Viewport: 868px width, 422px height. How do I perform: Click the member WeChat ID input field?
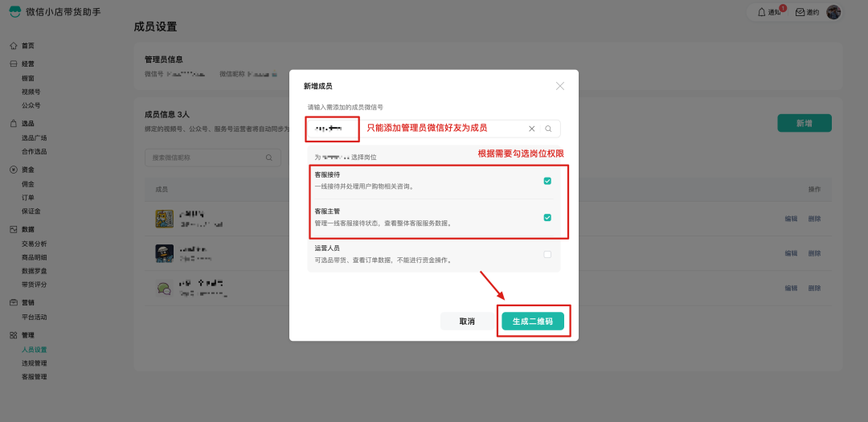tap(434, 129)
